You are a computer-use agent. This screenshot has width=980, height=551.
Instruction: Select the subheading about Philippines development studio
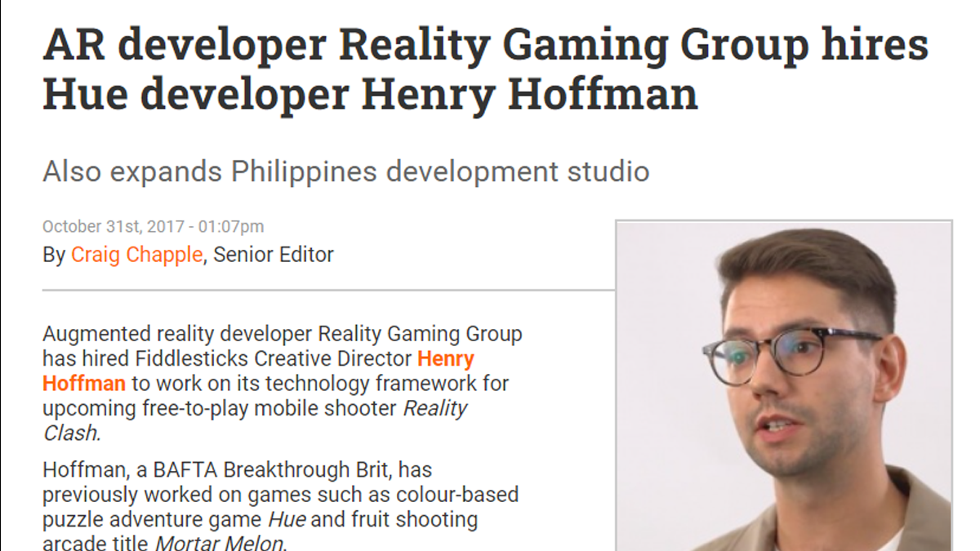pyautogui.click(x=345, y=171)
